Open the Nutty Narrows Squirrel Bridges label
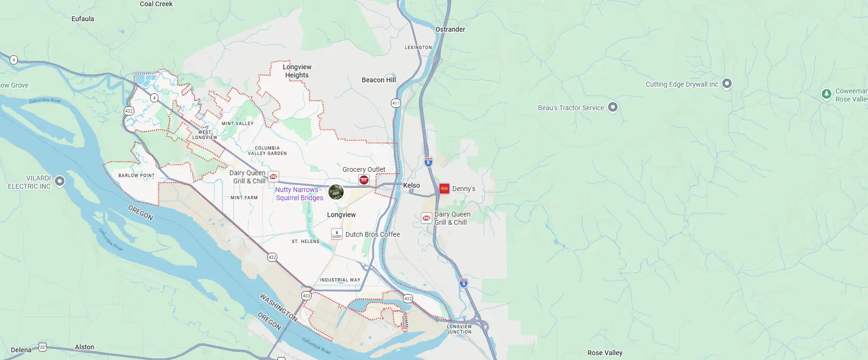The width and height of the screenshot is (868, 360). [x=299, y=193]
